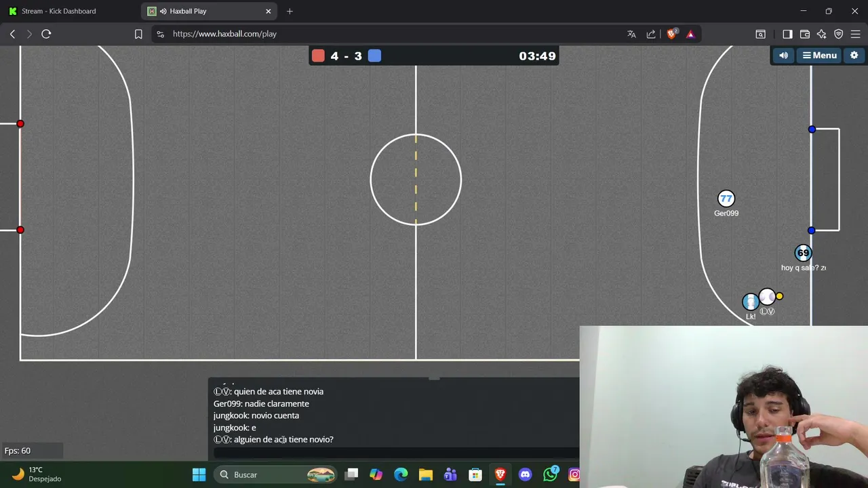
Task: Close the Haxball Play tab
Action: [x=268, y=11]
